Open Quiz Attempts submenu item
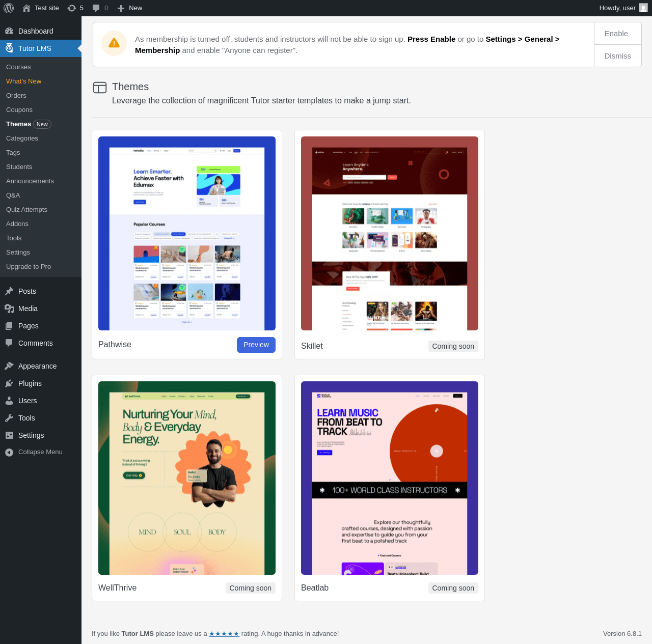The height and width of the screenshot is (644, 652). (x=26, y=210)
